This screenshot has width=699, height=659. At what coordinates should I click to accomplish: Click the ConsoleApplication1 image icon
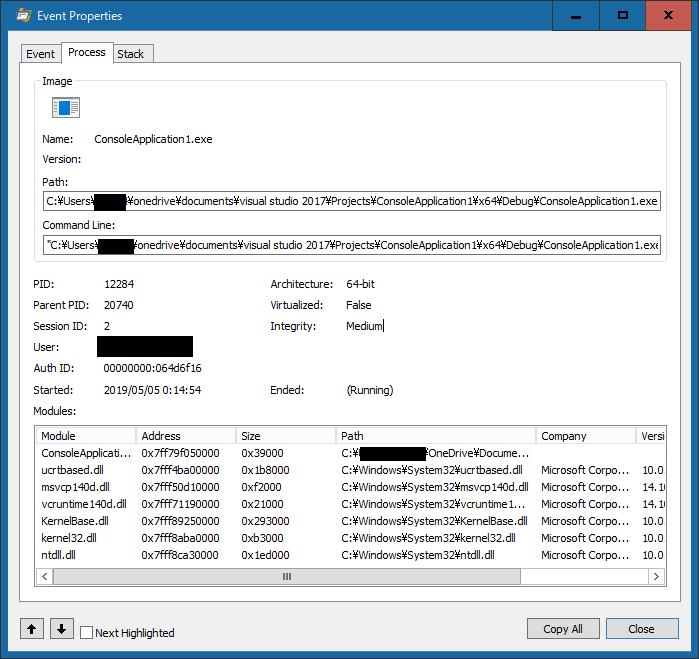(66, 107)
